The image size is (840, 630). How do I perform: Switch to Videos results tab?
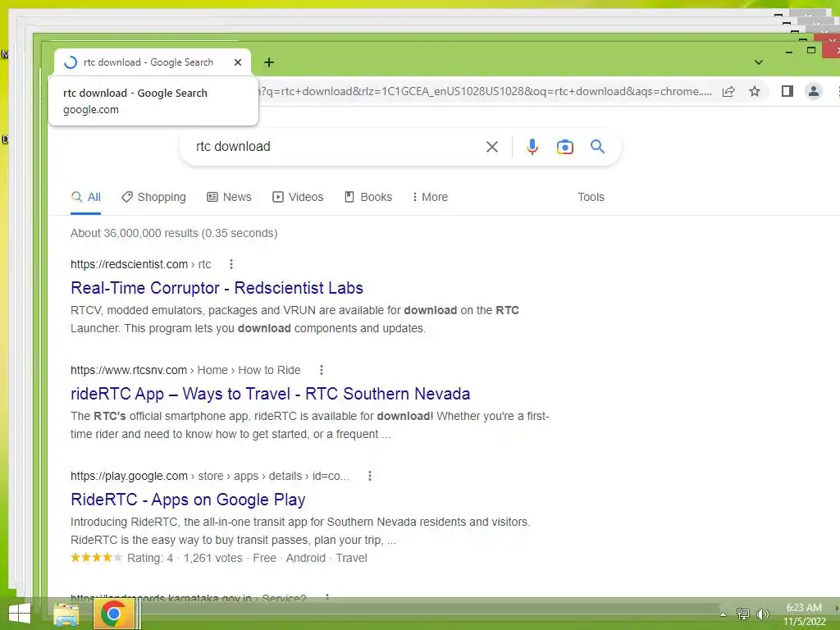[x=298, y=197]
